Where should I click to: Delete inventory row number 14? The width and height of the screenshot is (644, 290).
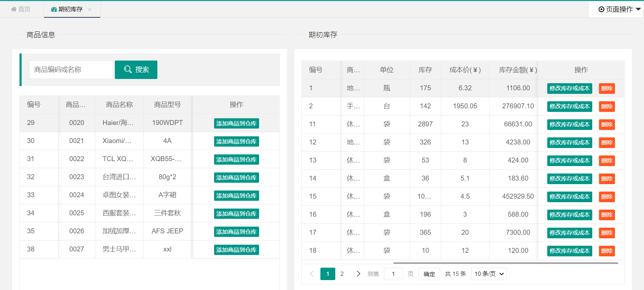(x=607, y=179)
